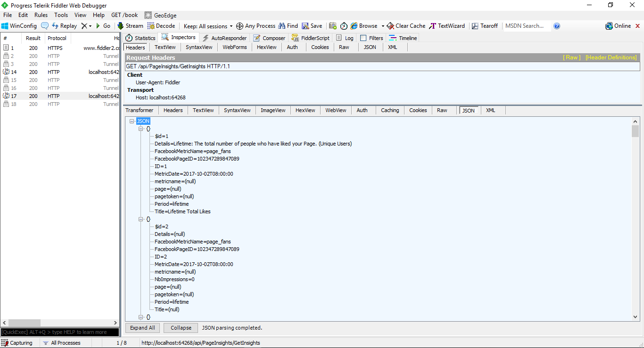Toggle the Filters tab checkbox
The width and height of the screenshot is (644, 348).
coord(363,38)
